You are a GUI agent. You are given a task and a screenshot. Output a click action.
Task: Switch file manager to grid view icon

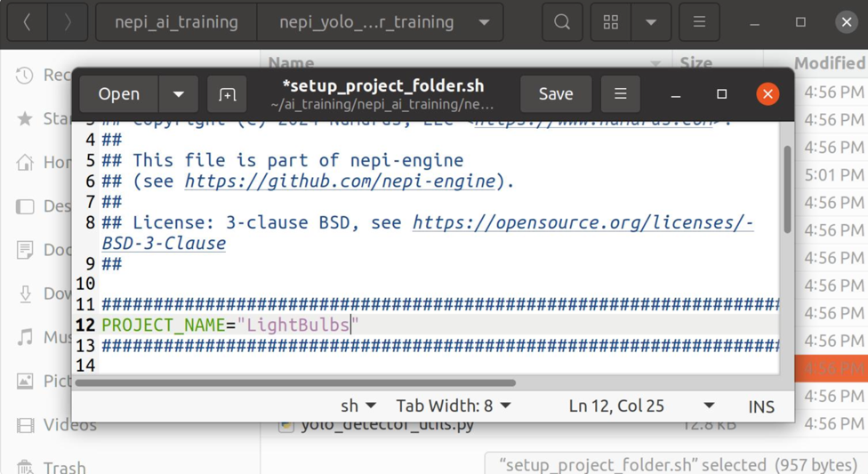click(611, 22)
